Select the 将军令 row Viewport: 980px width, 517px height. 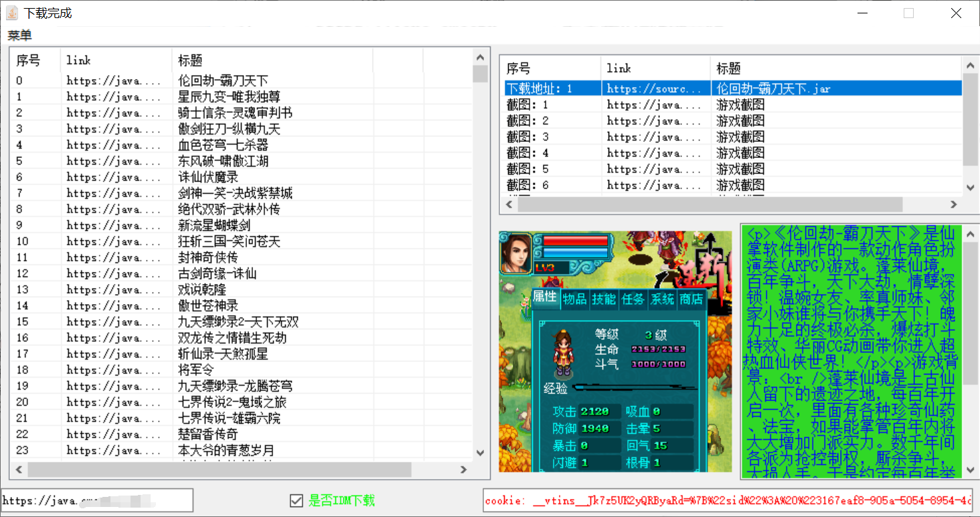click(x=241, y=370)
